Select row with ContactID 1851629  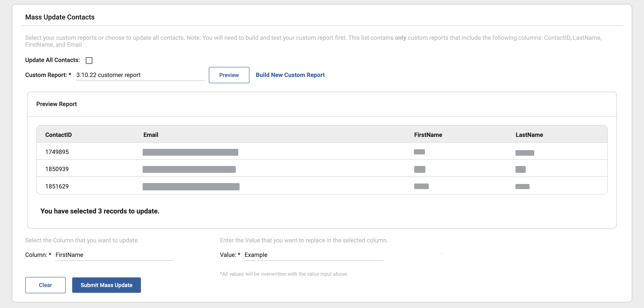point(57,186)
